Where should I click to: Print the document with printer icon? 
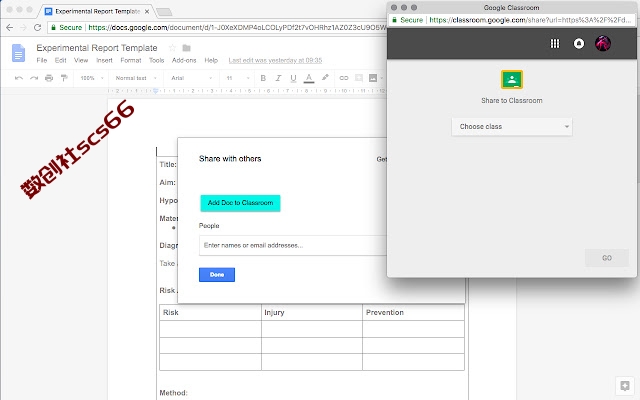coord(49,78)
